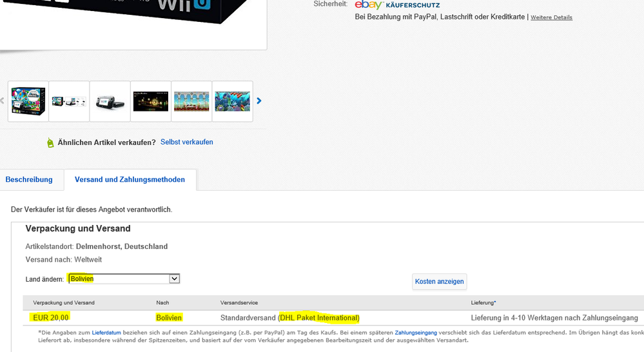
Task: Select the black console with gamepad thumbnail
Action: click(x=110, y=101)
